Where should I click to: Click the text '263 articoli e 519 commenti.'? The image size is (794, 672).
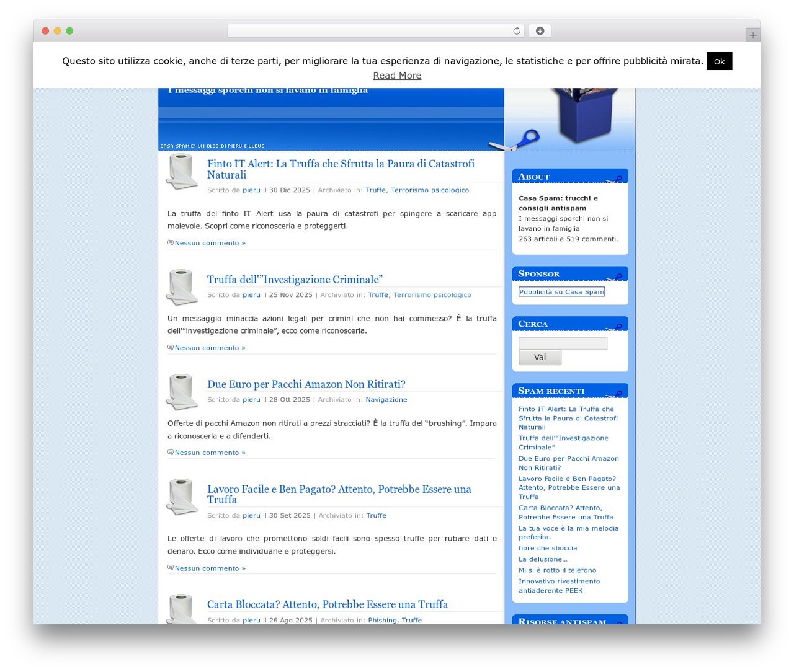tap(568, 239)
